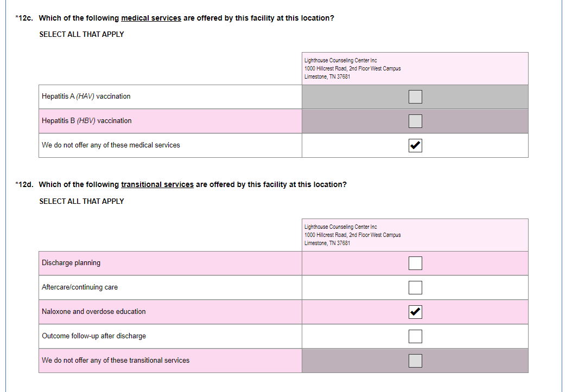Click the 'Naloxone and overdose education' label text
This screenshot has width=572, height=392.
pos(94,312)
